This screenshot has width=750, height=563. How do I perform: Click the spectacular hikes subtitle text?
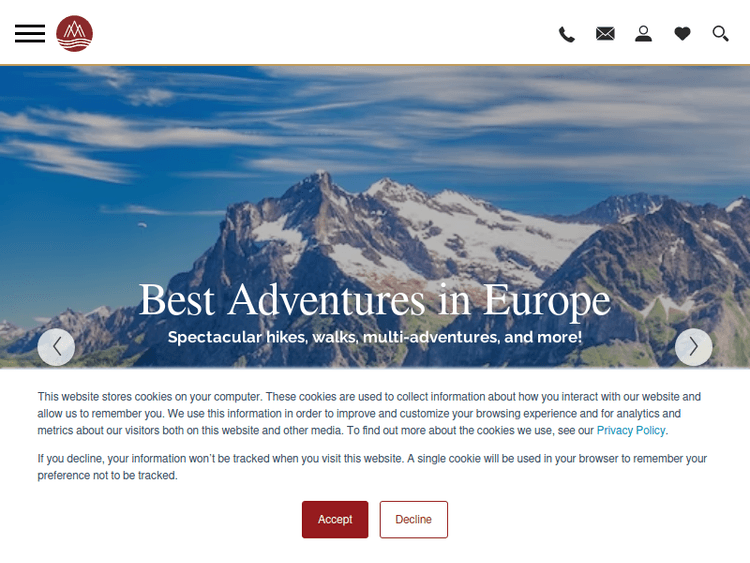pos(375,337)
